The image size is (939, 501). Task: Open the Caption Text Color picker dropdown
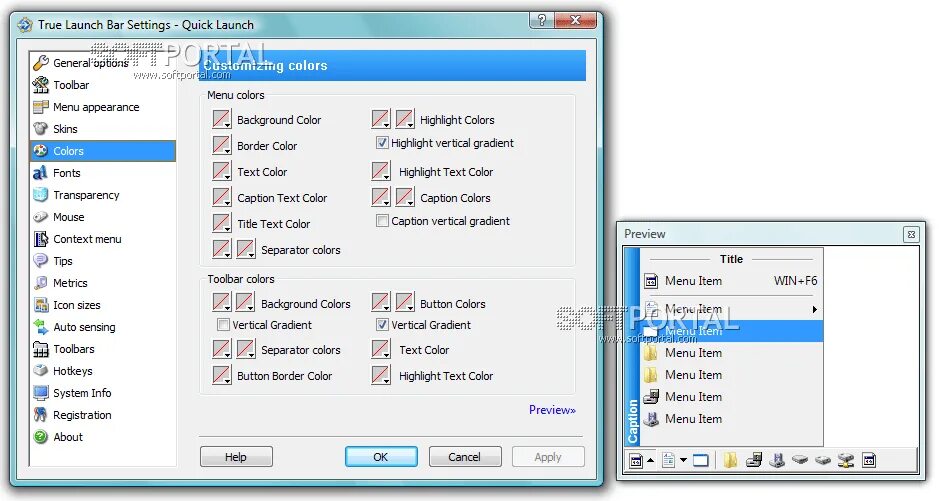[x=222, y=198]
